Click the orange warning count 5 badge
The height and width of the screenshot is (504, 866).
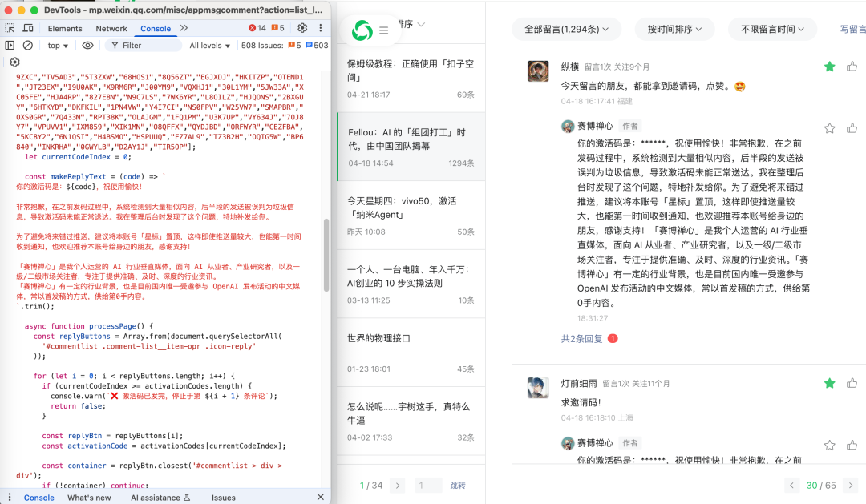(x=277, y=28)
